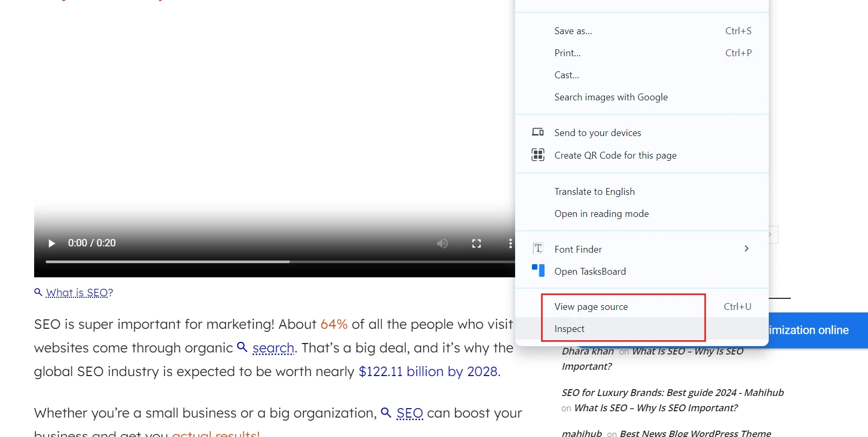Click the Send to your devices icon
This screenshot has width=868, height=437.
(538, 132)
